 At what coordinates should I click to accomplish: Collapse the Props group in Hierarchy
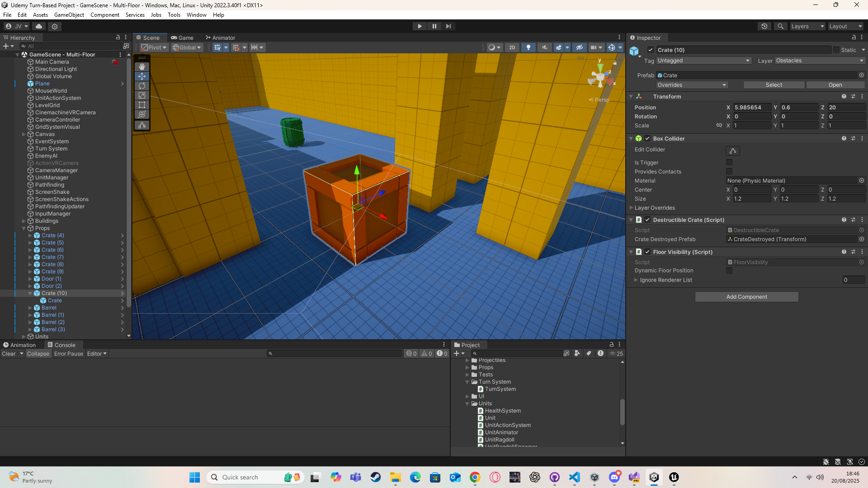[24, 228]
